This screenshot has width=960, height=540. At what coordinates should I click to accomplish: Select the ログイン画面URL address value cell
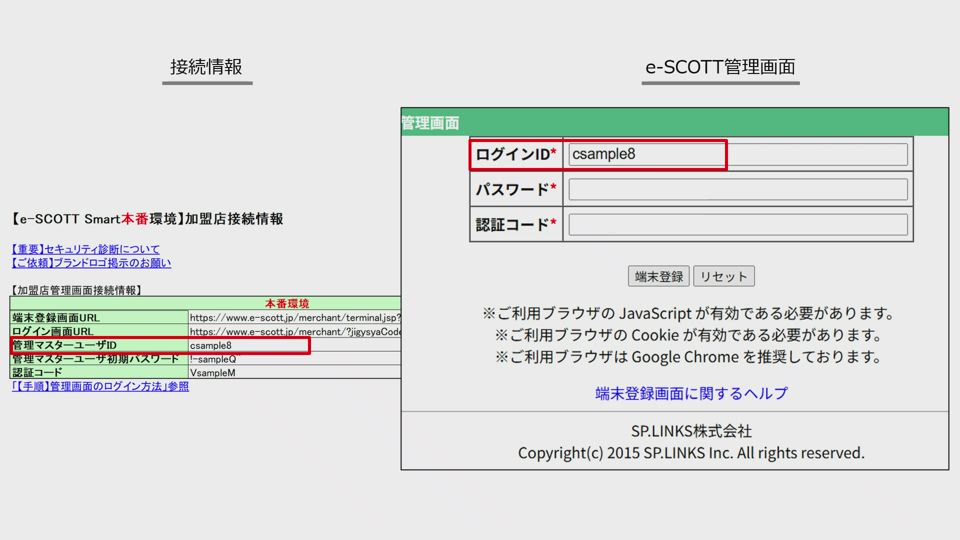[294, 332]
